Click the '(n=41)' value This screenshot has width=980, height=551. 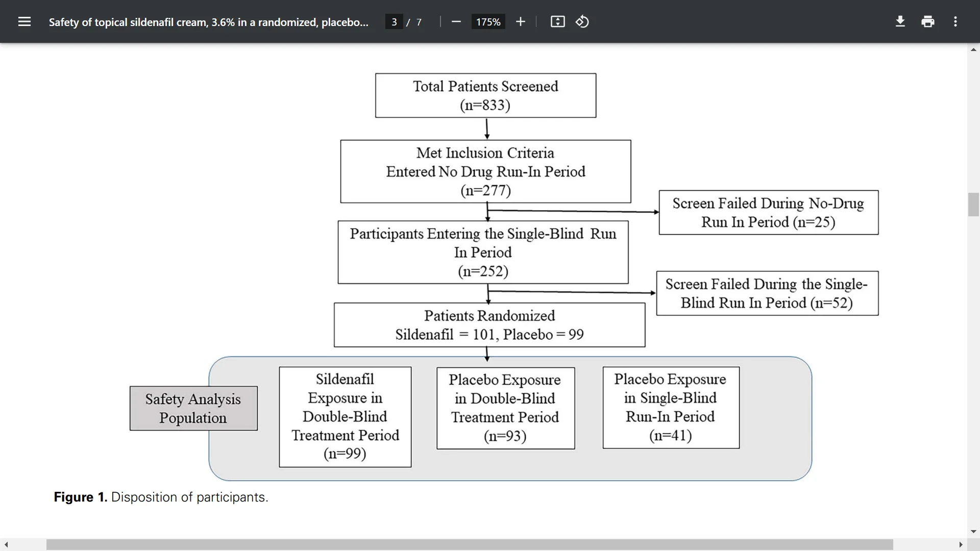(x=671, y=436)
